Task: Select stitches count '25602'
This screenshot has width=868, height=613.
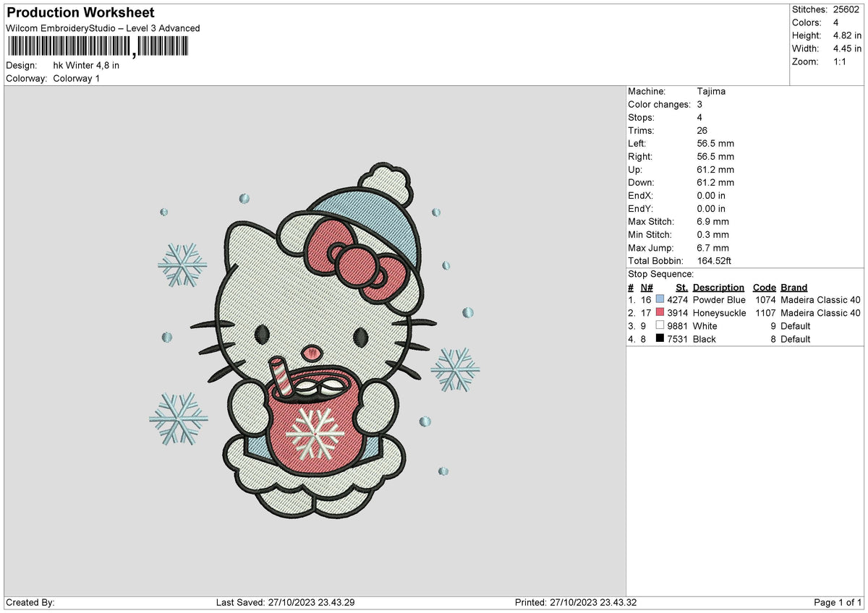Action: tap(846, 9)
